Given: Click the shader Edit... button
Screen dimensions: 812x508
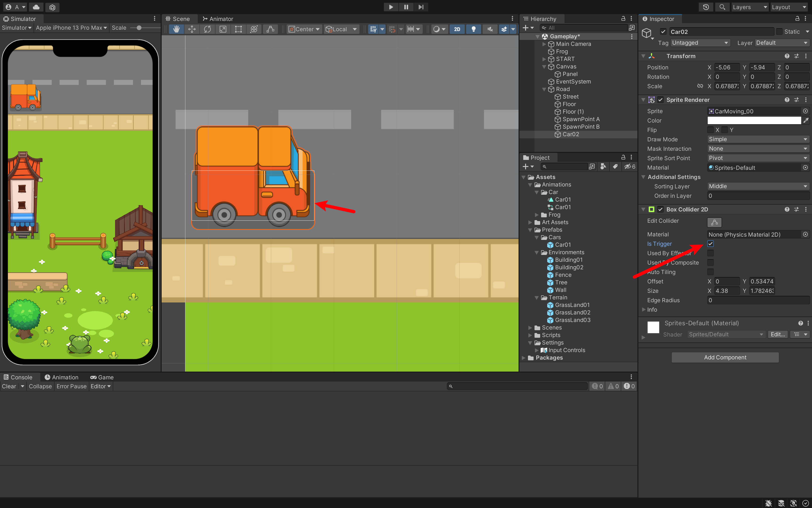Looking at the screenshot, I should click(x=778, y=334).
